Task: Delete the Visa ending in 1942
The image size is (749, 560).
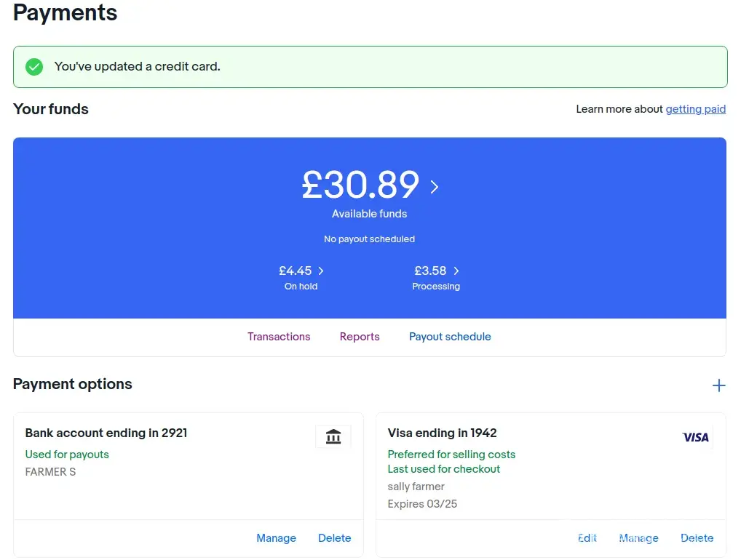Action: (697, 538)
